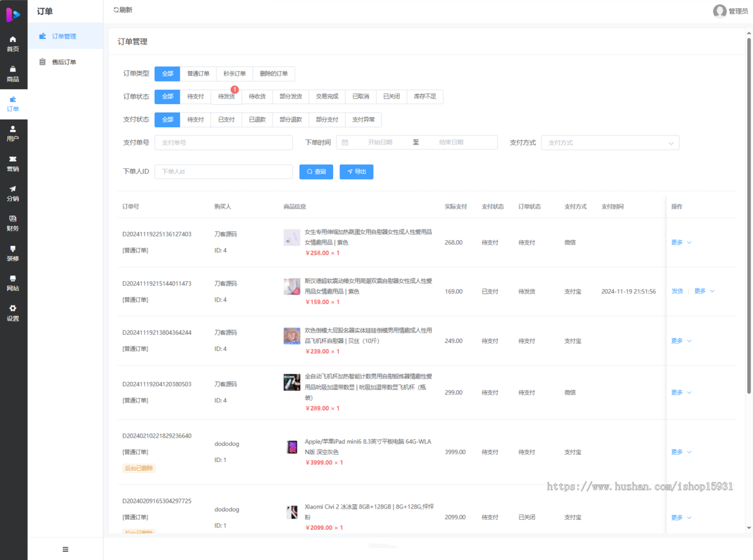
Task: Open the 分销 distribution section
Action: [13, 194]
